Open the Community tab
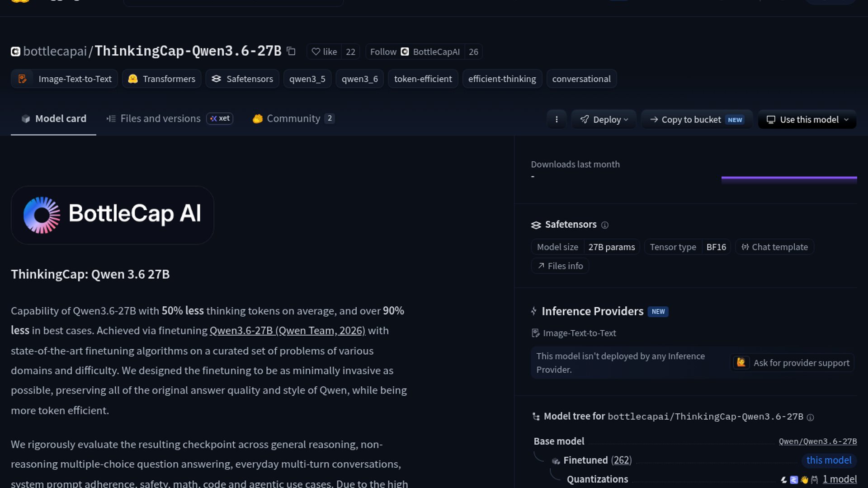868x488 pixels. (x=293, y=118)
